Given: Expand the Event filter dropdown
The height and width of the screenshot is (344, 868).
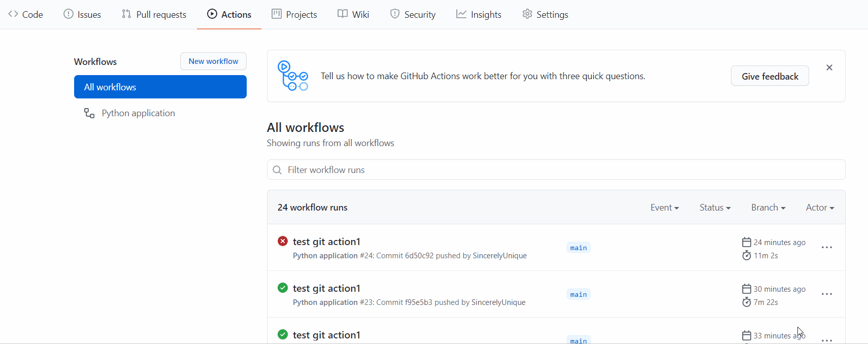Looking at the screenshot, I should click(x=664, y=208).
